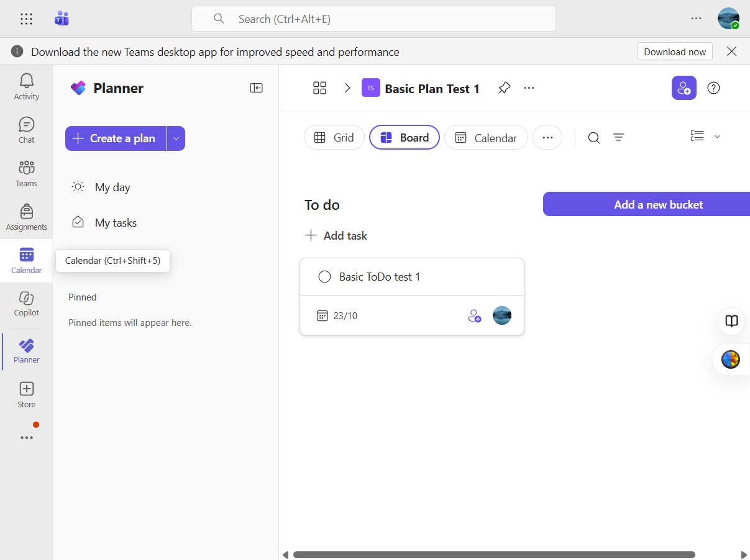
Task: Pin the Basic Plan Test 1 plan
Action: point(504,88)
